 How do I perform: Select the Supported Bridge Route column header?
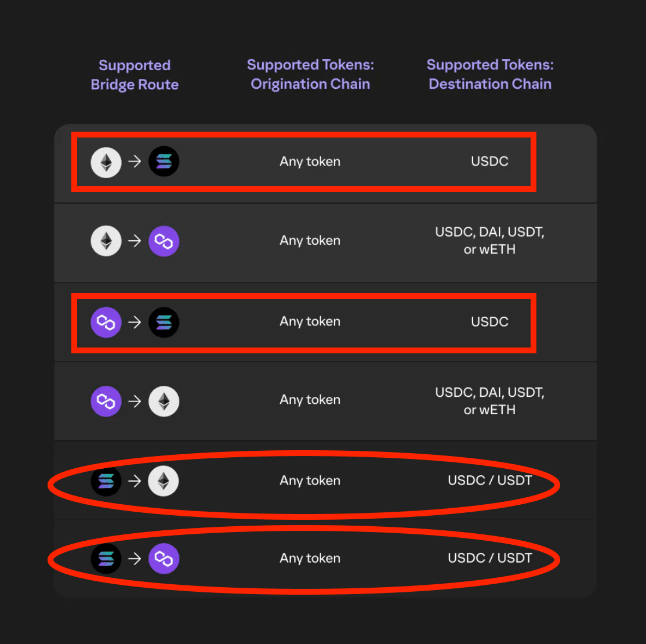135,75
